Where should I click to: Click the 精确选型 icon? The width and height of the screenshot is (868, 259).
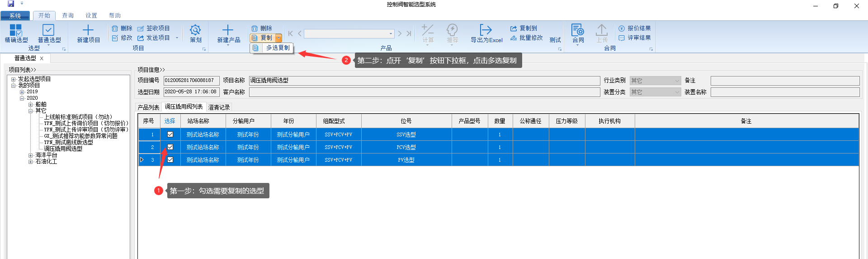(x=16, y=30)
